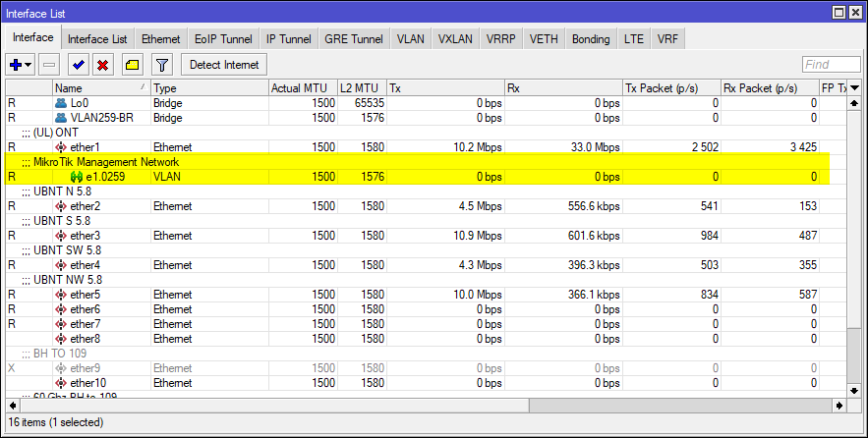Image resolution: width=868 pixels, height=438 pixels.
Task: Click the horizontal scrollbar left arrow
Action: [12, 406]
